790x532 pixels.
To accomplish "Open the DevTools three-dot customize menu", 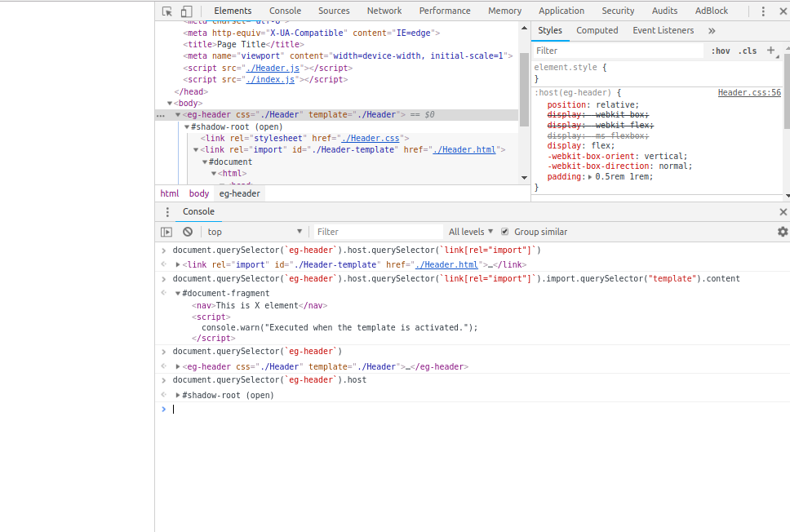I will point(763,11).
